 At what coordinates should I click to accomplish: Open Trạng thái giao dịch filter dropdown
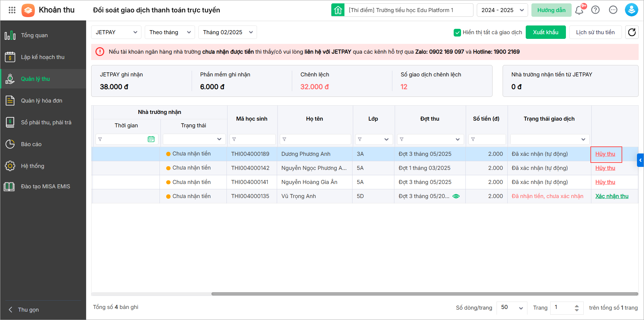549,139
